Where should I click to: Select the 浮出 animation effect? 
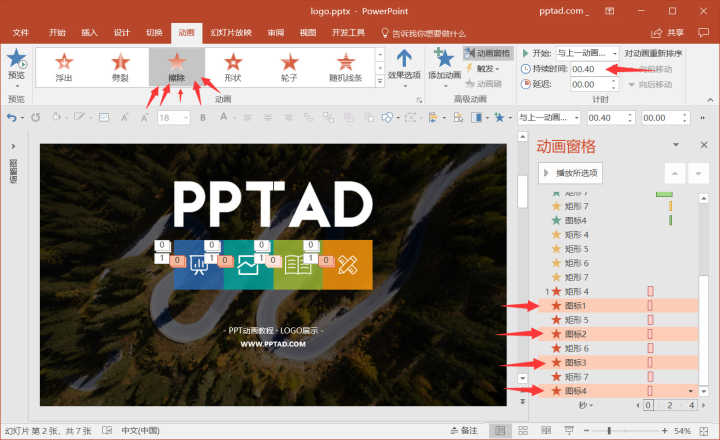pos(64,67)
